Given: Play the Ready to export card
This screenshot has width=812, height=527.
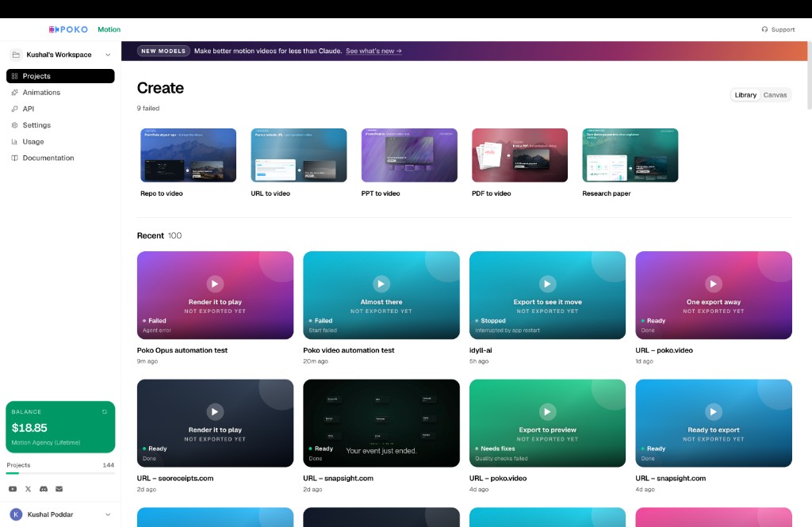Looking at the screenshot, I should [x=714, y=411].
